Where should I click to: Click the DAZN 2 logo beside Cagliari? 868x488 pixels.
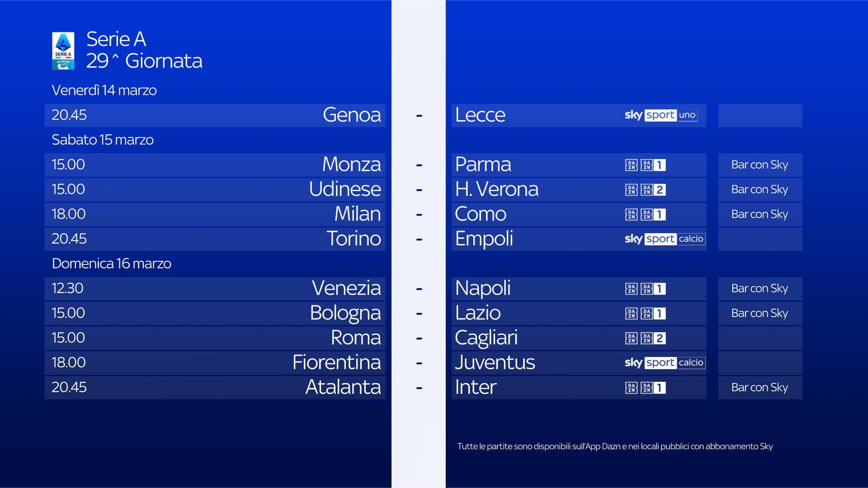653,338
